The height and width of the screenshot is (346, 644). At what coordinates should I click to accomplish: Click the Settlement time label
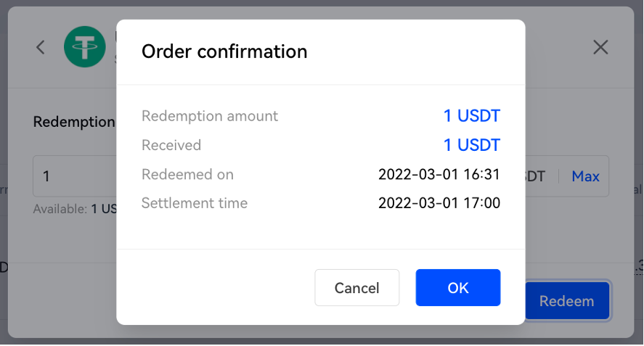click(195, 203)
